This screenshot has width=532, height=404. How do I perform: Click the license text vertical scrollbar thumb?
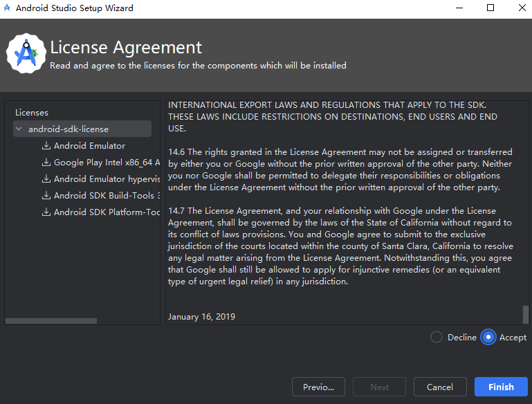[526, 315]
